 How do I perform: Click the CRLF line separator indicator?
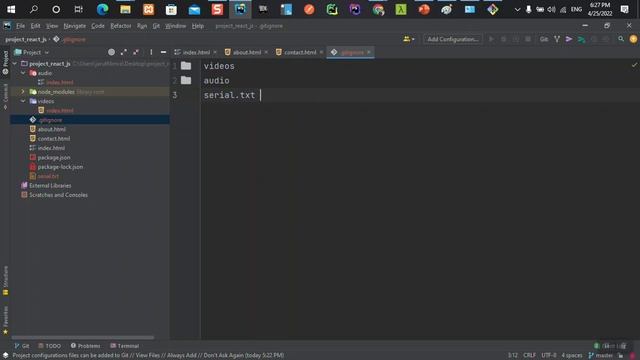[529, 356]
